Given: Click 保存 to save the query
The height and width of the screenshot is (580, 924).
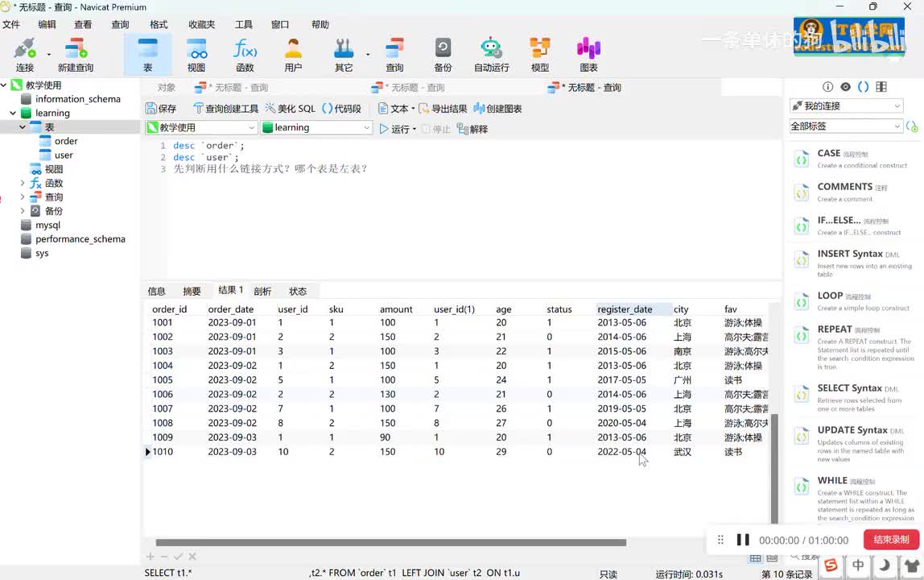Looking at the screenshot, I should pos(161,109).
